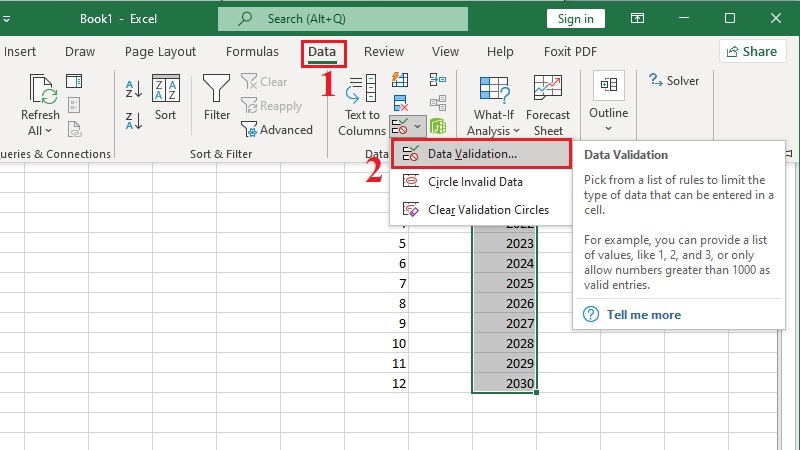The height and width of the screenshot is (450, 800).
Task: Click the cell showing number 8
Action: point(377,303)
